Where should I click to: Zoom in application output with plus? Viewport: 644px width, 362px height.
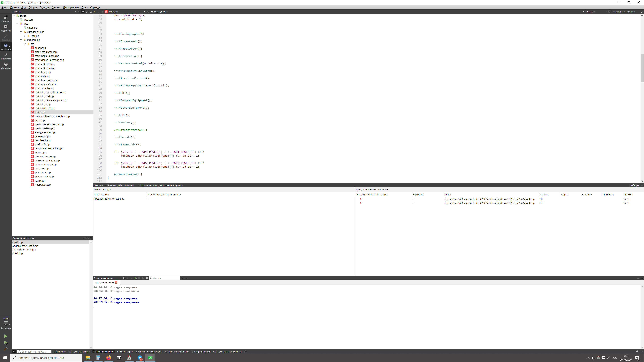[182, 278]
